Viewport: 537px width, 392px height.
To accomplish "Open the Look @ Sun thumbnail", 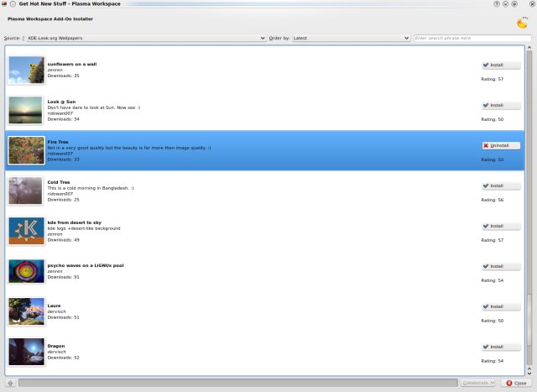I will pos(26,110).
